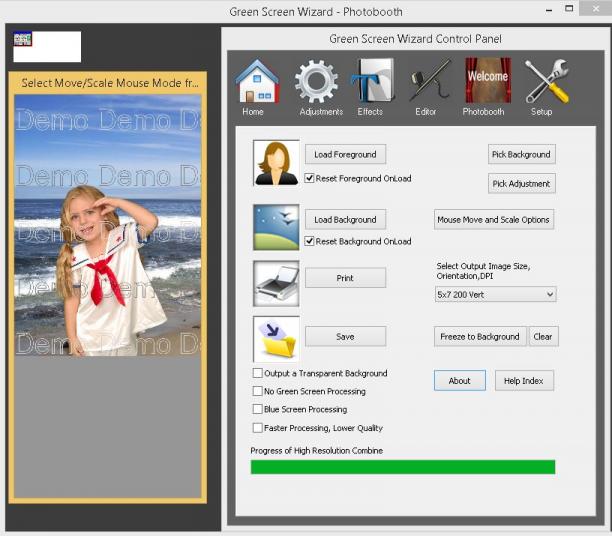Open the Effects book icon
The width and height of the screenshot is (612, 536).
coord(373,81)
